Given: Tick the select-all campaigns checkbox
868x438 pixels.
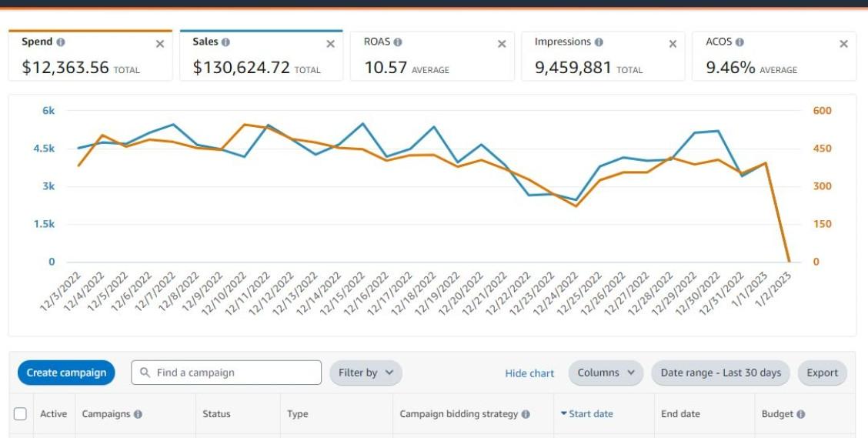Looking at the screenshot, I should tap(21, 414).
